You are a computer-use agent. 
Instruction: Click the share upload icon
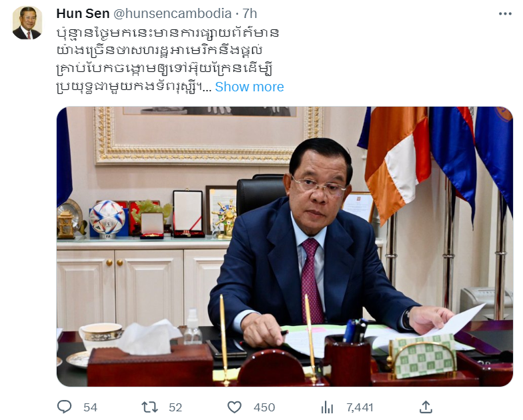(426, 407)
